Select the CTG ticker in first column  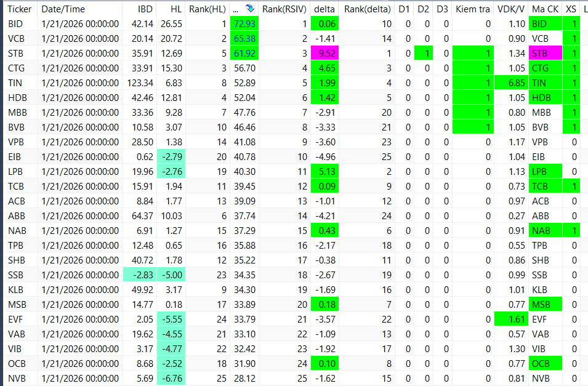click(16, 68)
